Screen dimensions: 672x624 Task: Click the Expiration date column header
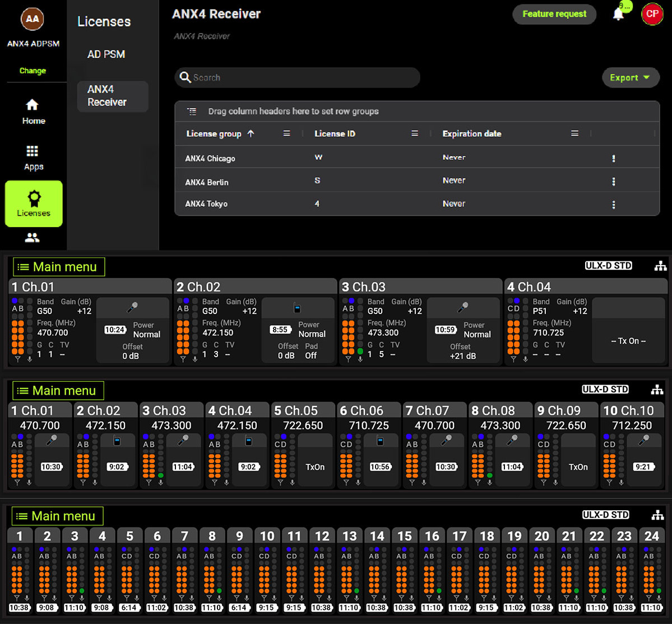click(x=472, y=133)
